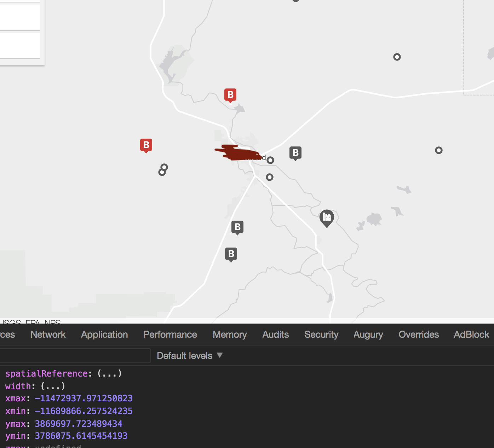Select the circle marker touching the redacted city label
494x448 pixels.
coord(270,160)
